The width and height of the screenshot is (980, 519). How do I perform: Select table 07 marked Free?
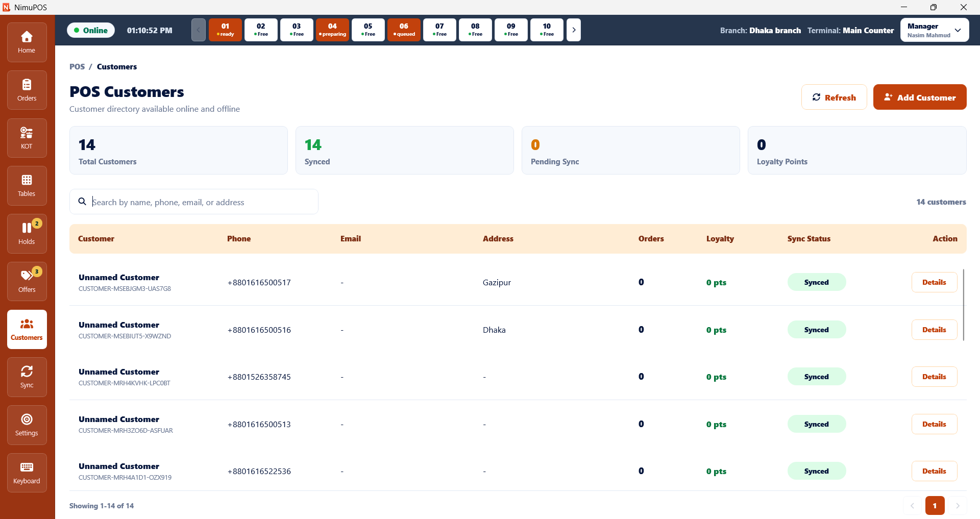point(439,30)
